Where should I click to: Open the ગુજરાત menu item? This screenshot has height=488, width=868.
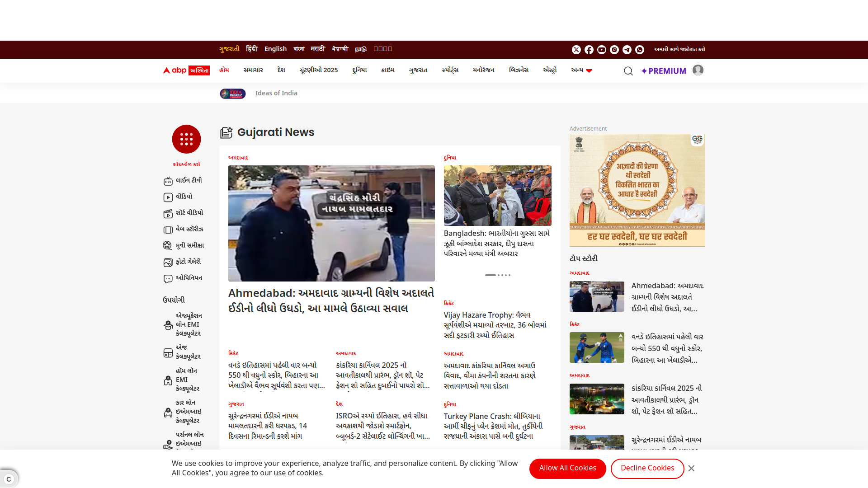[x=417, y=70]
